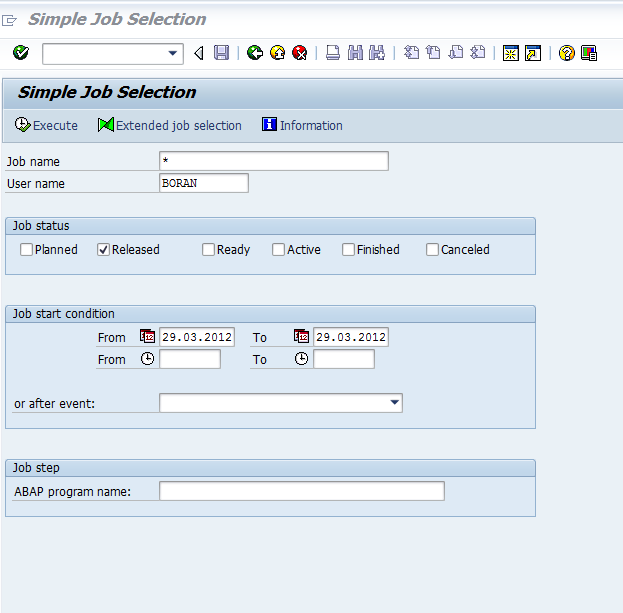The height and width of the screenshot is (613, 623).
Task: Enable the Planned checkbox
Action: tap(26, 249)
